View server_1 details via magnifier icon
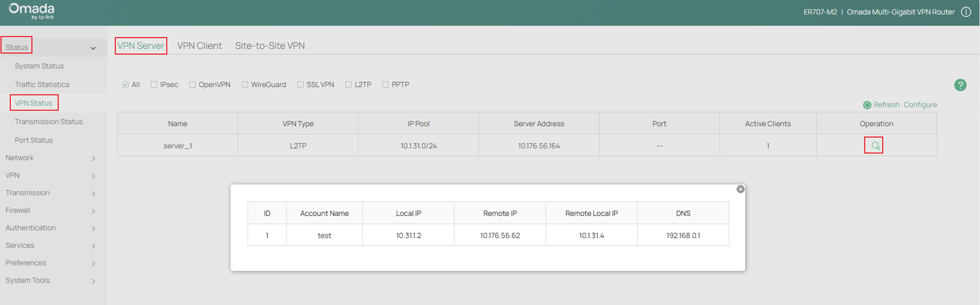The width and height of the screenshot is (980, 305). (875, 145)
